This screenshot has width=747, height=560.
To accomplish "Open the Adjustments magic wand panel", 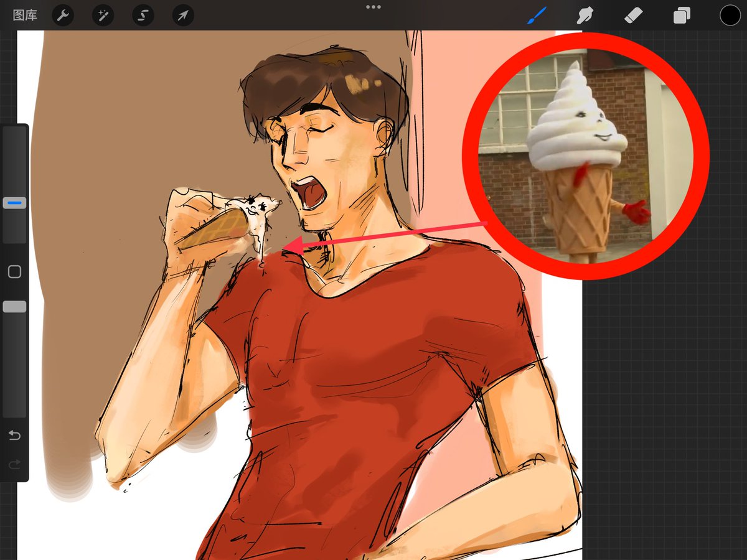I will point(103,15).
